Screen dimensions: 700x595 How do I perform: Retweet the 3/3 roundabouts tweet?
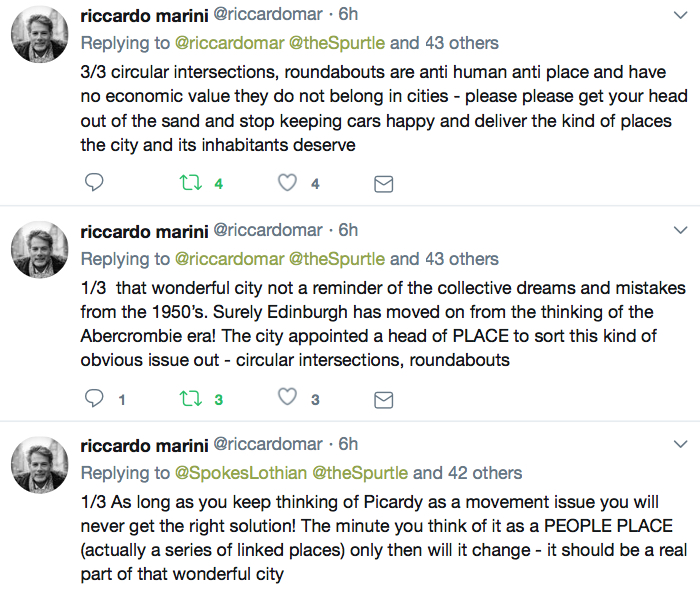(x=191, y=183)
